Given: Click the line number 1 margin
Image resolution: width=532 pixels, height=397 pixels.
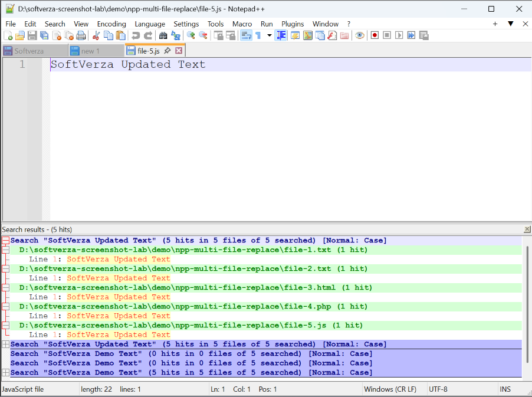Looking at the screenshot, I should coord(22,64).
